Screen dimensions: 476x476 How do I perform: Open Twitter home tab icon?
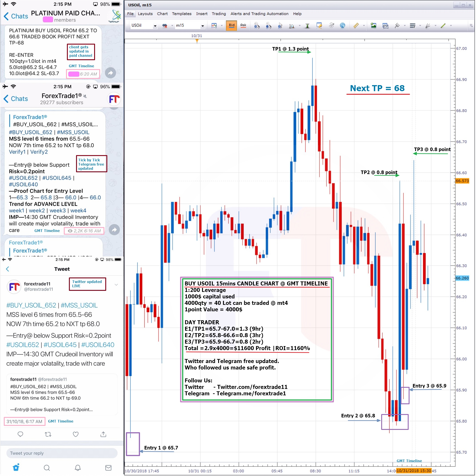[x=16, y=467]
